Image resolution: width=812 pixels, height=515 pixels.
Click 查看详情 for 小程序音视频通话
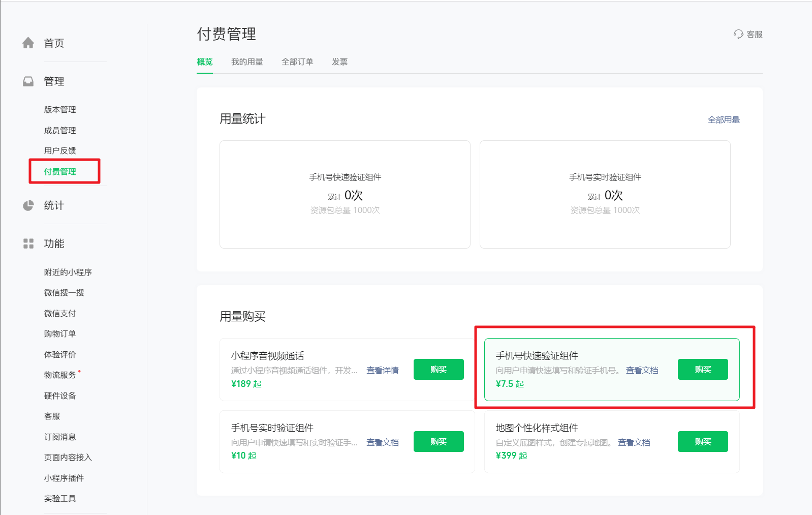point(383,371)
